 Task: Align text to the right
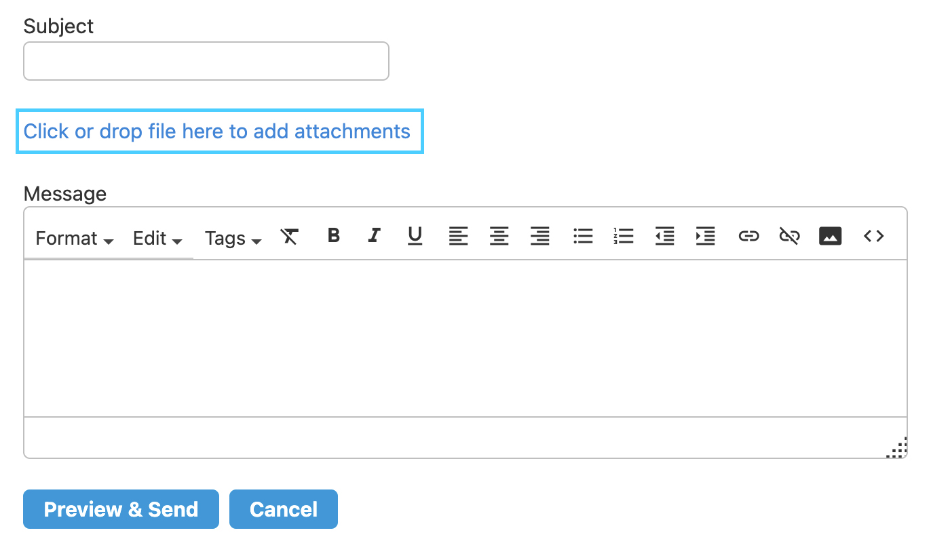coord(540,236)
